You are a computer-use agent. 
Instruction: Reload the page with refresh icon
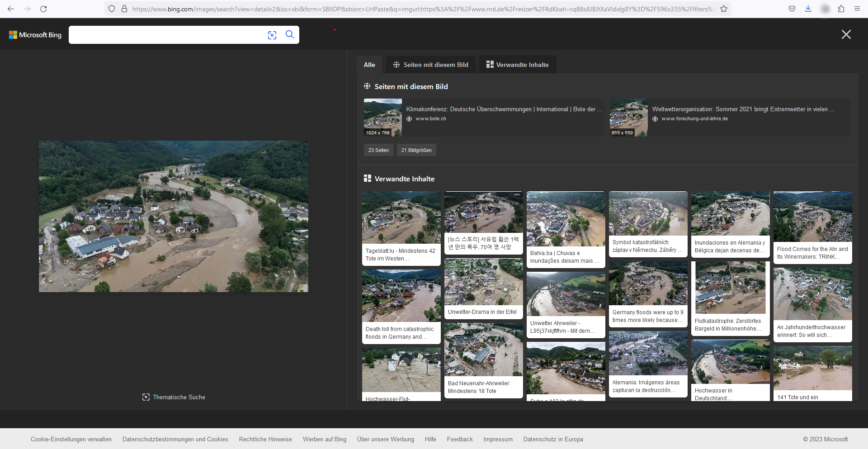43,9
